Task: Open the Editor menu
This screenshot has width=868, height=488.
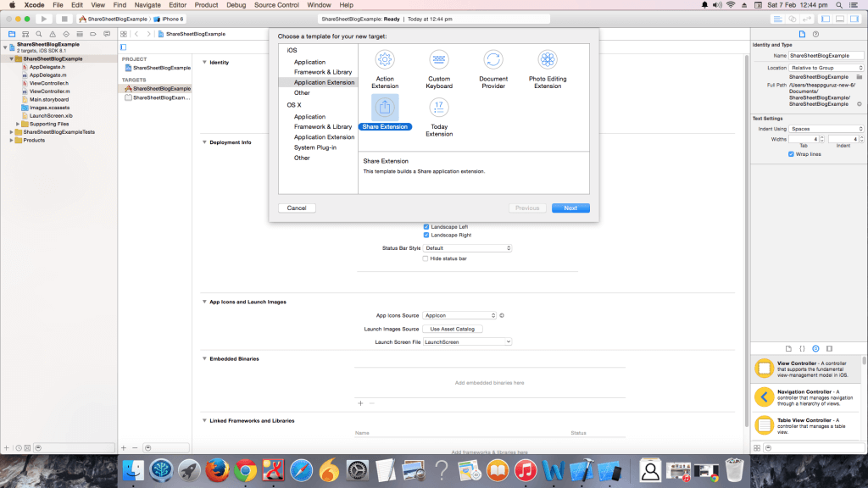Action: (x=177, y=5)
